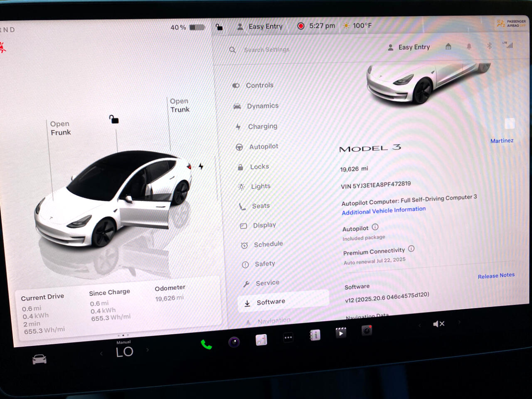Screen dimensions: 532x399
Task: Raise volume with arrow right of speaker
Action: coord(459,322)
